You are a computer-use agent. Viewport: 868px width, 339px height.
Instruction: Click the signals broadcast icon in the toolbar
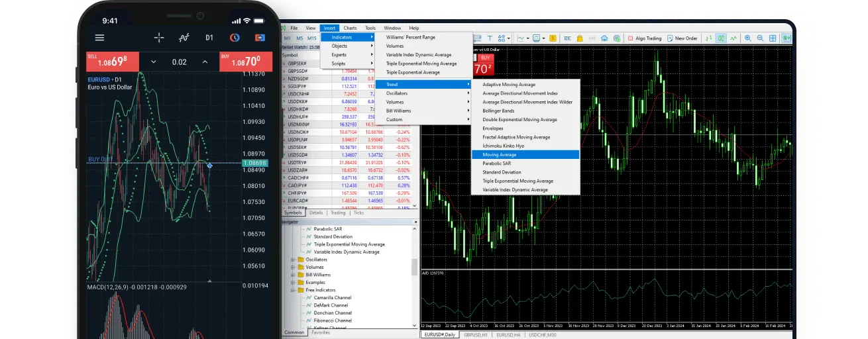click(592, 38)
